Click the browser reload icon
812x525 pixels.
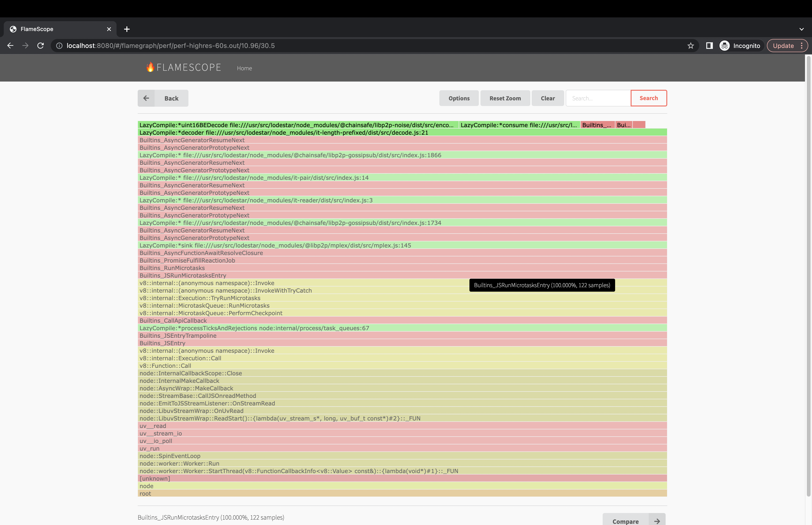[x=41, y=46]
